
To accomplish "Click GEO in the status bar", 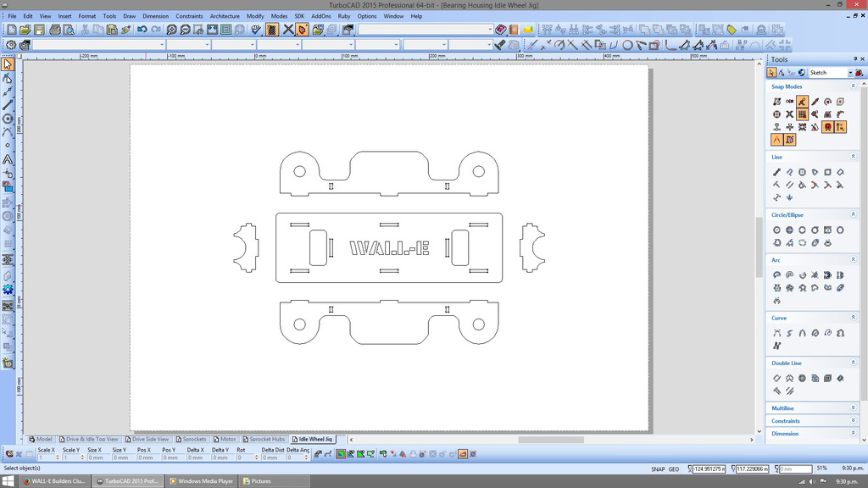I will coord(674,469).
